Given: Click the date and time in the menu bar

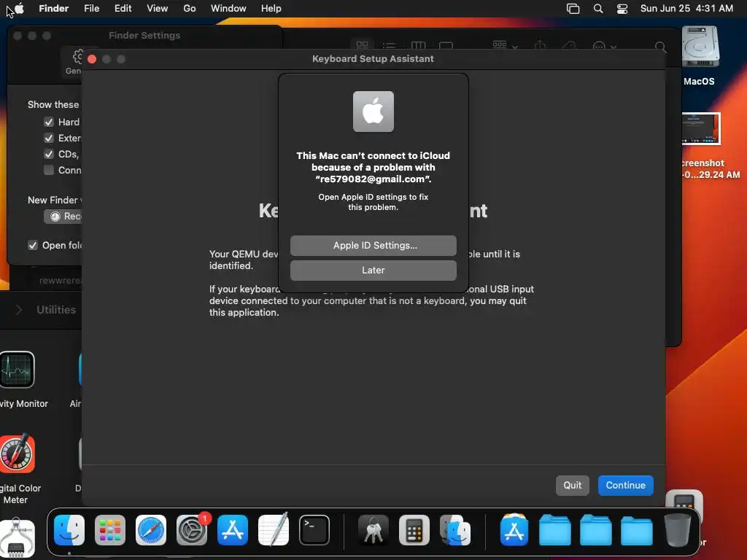Looking at the screenshot, I should (686, 8).
